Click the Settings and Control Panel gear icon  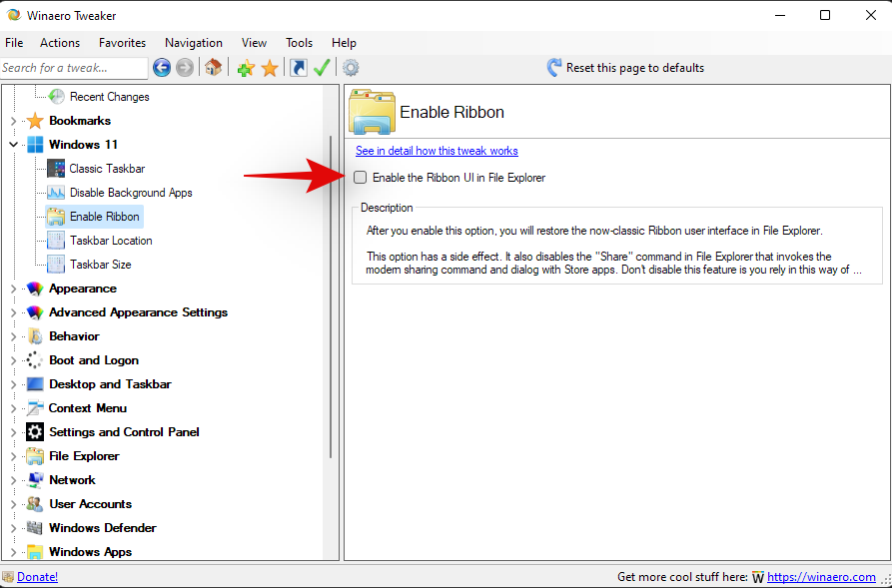pyautogui.click(x=35, y=432)
